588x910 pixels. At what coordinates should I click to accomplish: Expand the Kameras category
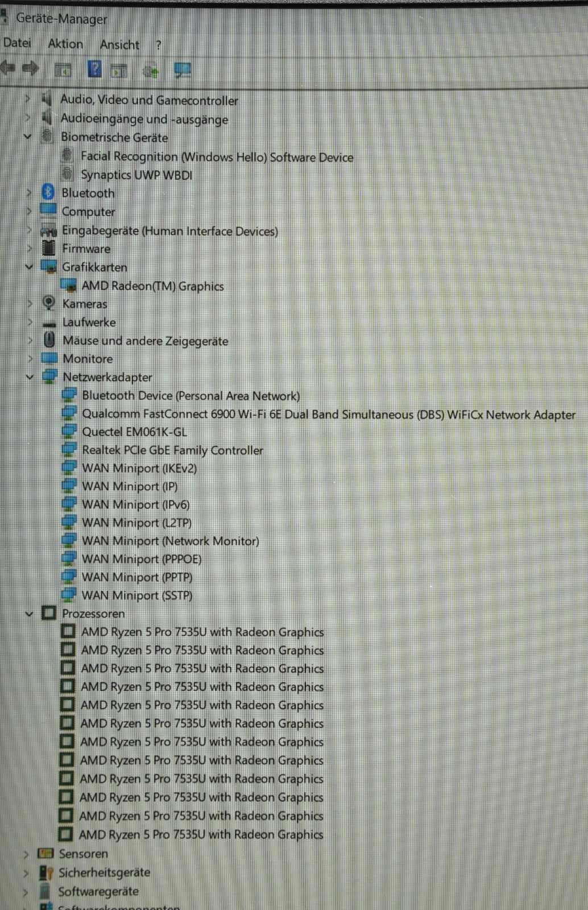[29, 304]
